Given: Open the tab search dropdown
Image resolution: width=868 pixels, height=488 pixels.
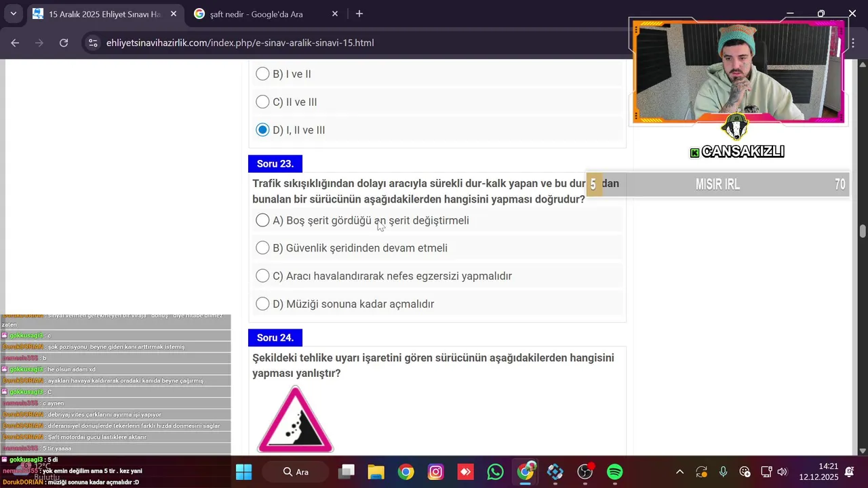Looking at the screenshot, I should click(13, 14).
